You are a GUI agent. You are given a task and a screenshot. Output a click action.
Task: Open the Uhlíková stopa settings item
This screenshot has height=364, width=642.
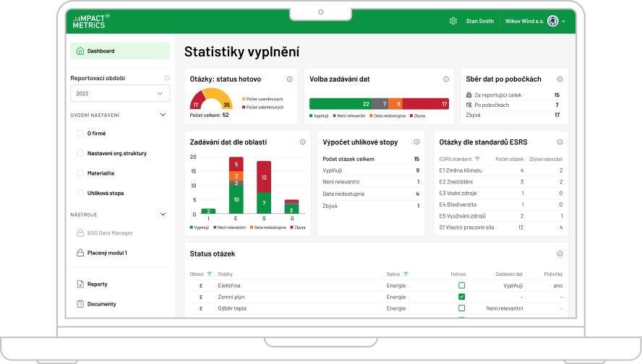(x=106, y=194)
